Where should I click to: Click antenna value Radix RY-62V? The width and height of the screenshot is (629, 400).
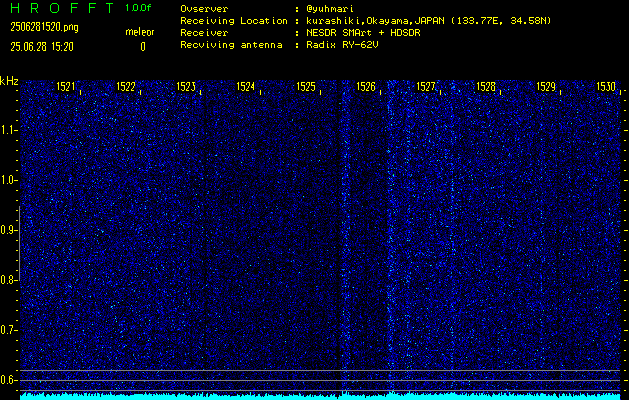click(x=342, y=45)
